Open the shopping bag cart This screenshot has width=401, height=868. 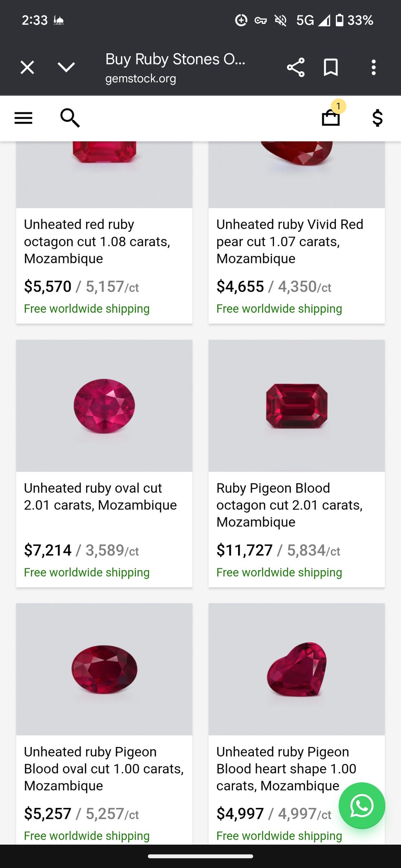tap(331, 117)
